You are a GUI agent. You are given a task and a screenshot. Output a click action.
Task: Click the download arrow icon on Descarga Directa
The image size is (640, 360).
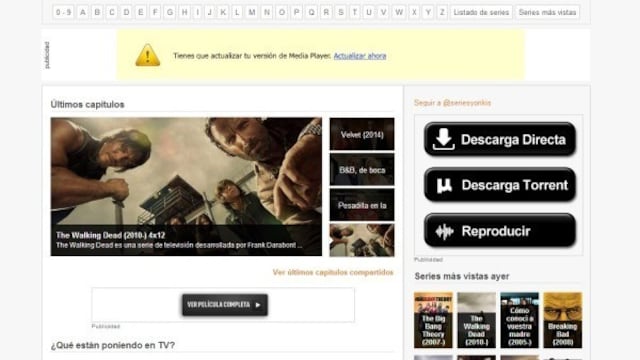click(x=443, y=139)
